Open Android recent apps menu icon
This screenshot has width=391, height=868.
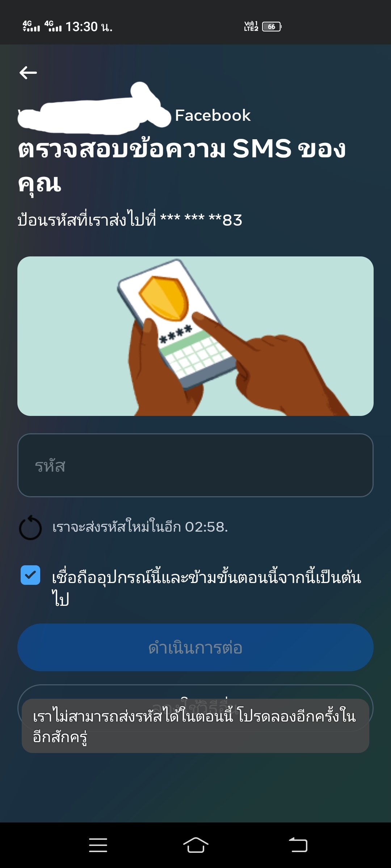[x=98, y=845]
